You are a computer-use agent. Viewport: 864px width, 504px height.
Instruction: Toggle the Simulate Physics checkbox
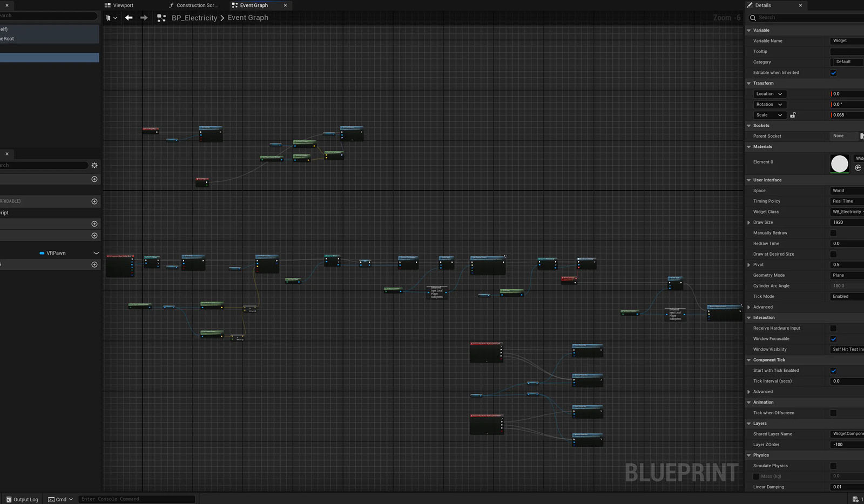point(833,466)
